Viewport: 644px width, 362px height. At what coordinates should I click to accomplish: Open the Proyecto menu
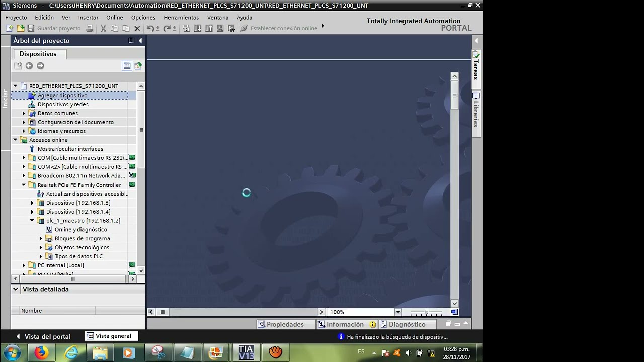click(x=16, y=17)
